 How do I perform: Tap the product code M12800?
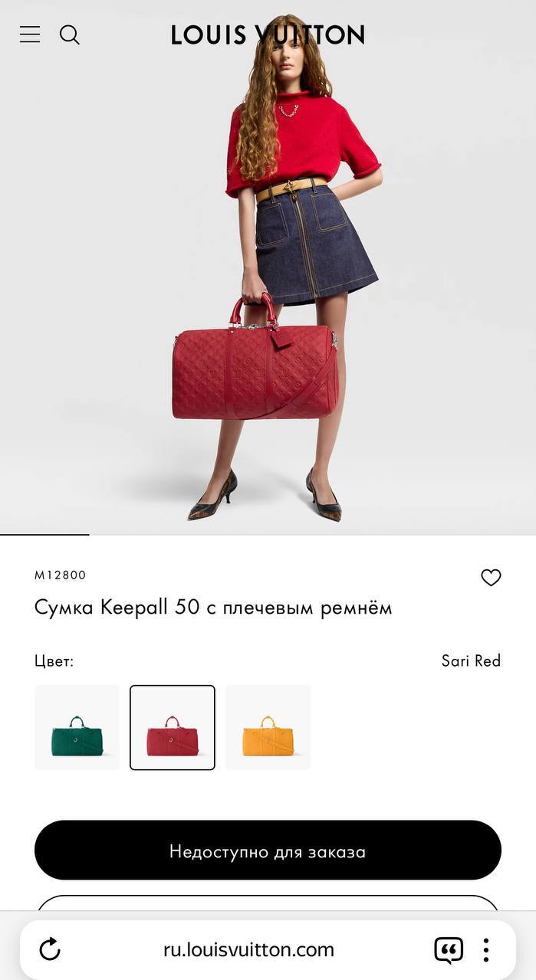pos(61,575)
